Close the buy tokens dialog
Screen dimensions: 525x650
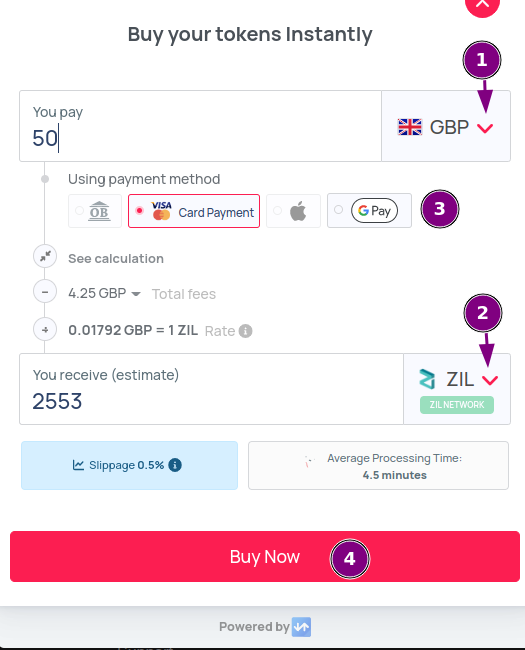pyautogui.click(x=482, y=3)
